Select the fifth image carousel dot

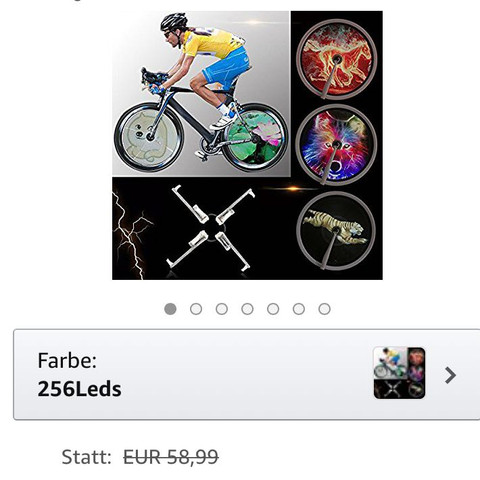tap(273, 309)
